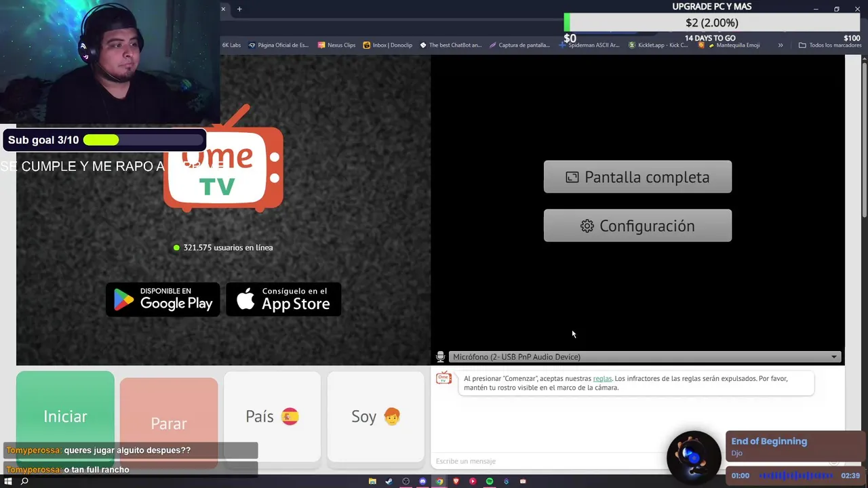Click the song waveform progress bar
This screenshot has width=868, height=488.
point(795,476)
